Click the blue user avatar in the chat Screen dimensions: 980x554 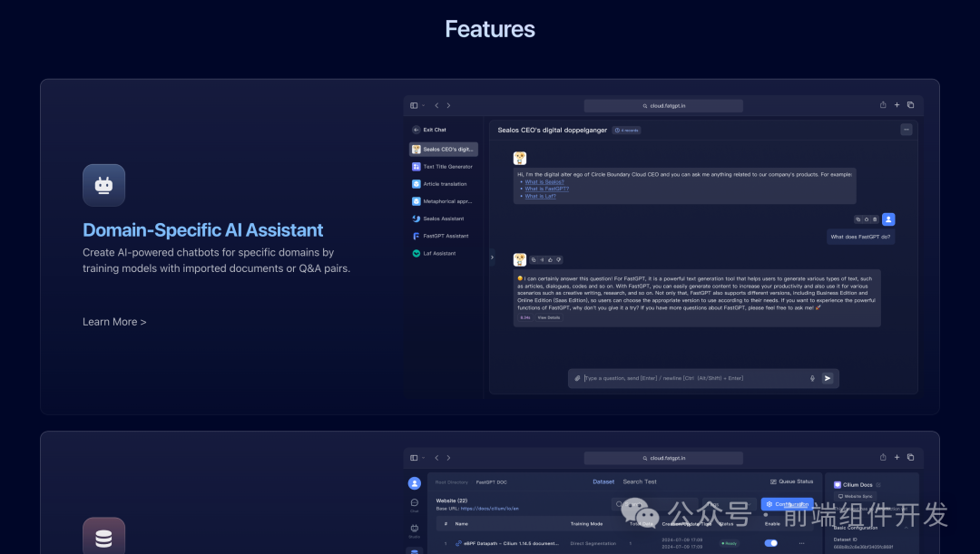pos(888,219)
